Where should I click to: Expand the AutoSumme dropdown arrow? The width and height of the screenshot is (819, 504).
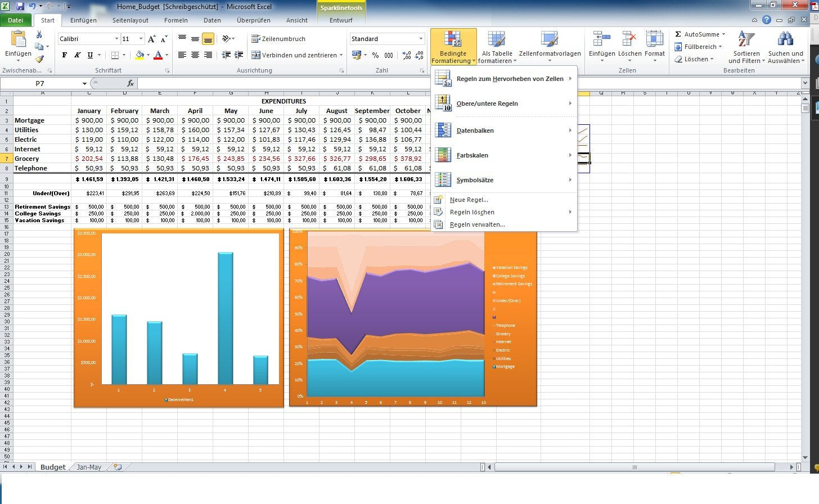[x=723, y=34]
